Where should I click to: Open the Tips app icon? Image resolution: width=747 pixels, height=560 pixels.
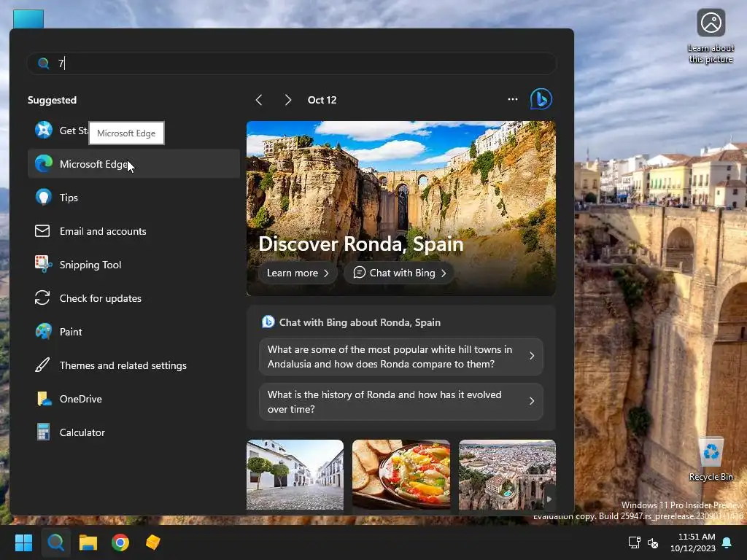click(43, 197)
